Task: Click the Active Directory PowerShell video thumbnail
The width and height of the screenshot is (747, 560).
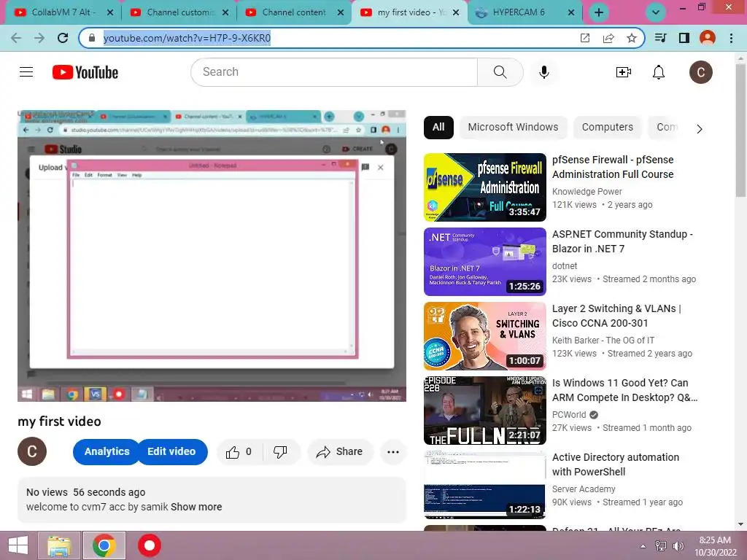Action: [485, 485]
